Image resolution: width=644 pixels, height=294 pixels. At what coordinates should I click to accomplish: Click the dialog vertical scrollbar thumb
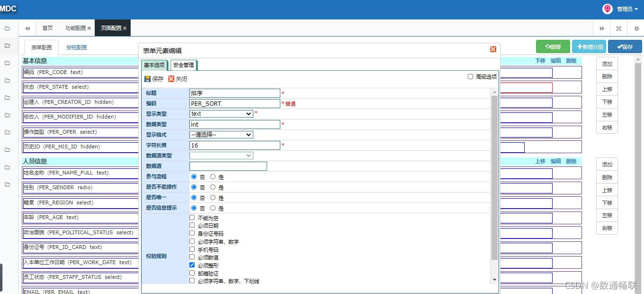(x=495, y=178)
